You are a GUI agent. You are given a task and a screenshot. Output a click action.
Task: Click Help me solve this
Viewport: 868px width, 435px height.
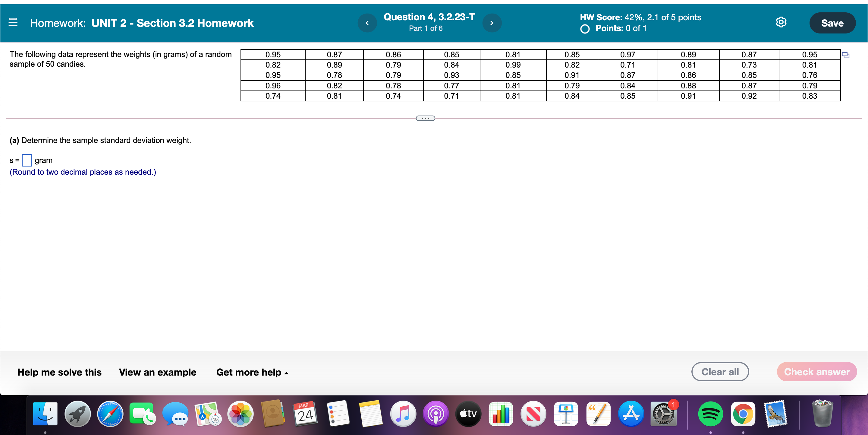[x=59, y=372]
